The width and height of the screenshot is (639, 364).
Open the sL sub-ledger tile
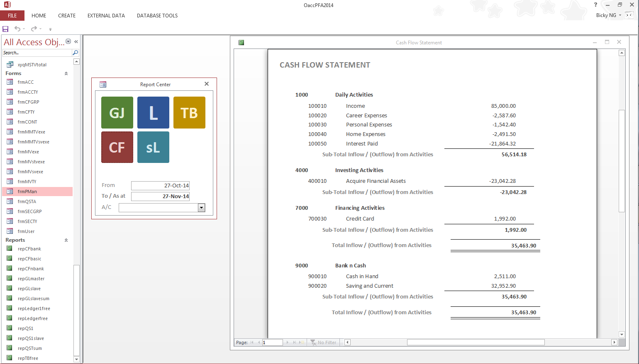(x=153, y=147)
